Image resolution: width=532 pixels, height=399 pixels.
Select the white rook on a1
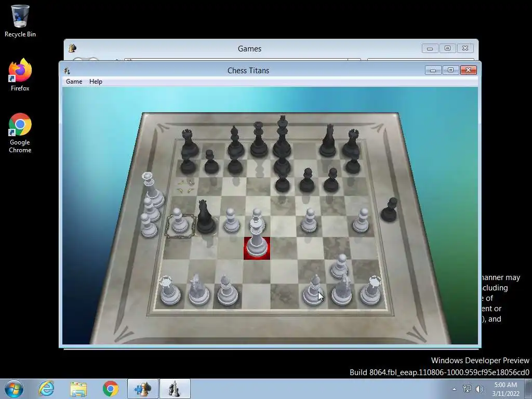(x=169, y=290)
